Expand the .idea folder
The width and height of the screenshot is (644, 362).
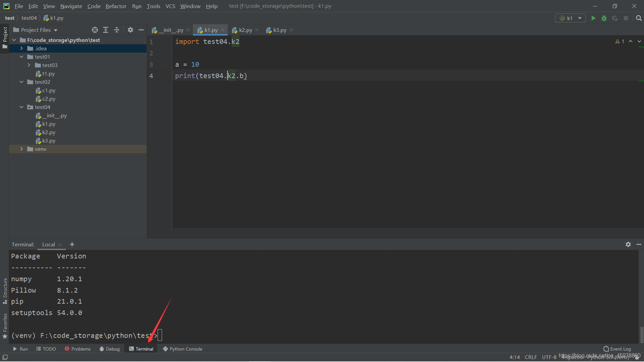21,48
